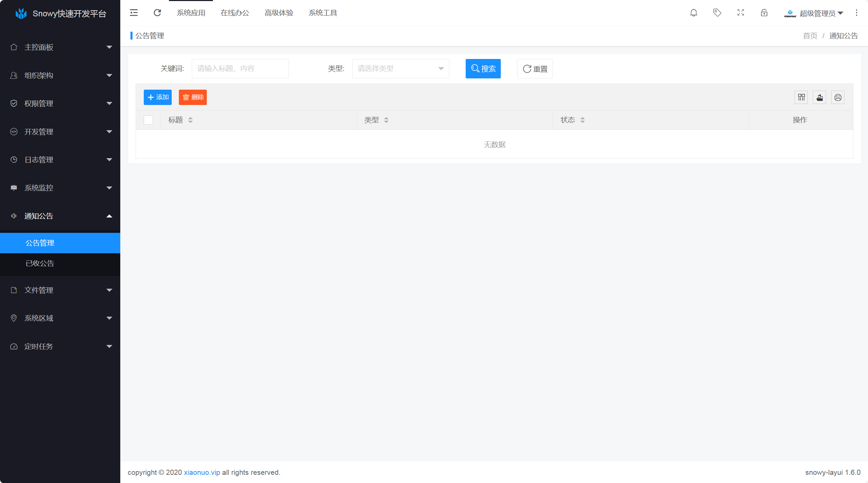This screenshot has height=483, width=868.
Task: Open table column filter icon
Action: click(x=801, y=97)
